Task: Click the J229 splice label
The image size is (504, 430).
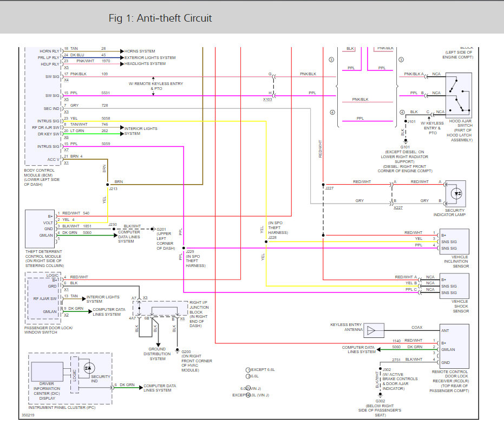Action: coord(190,251)
